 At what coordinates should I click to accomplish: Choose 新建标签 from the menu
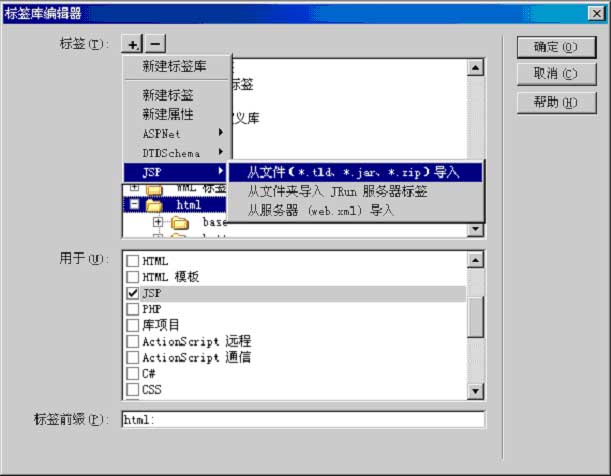point(168,95)
